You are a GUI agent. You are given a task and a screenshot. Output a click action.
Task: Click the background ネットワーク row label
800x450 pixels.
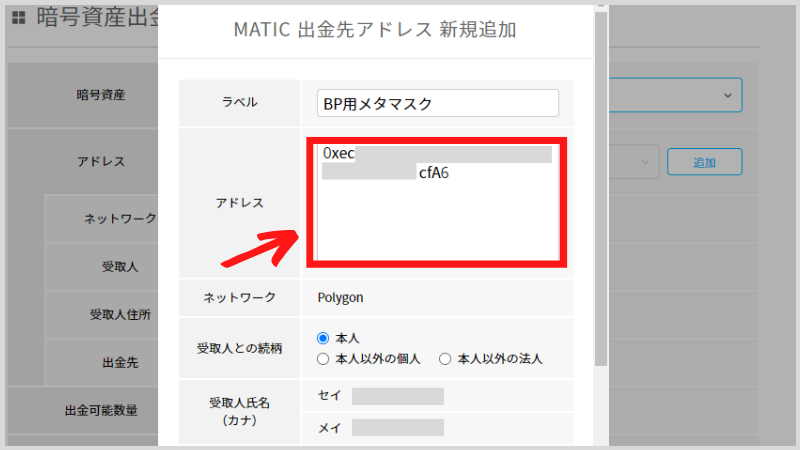click(x=120, y=219)
